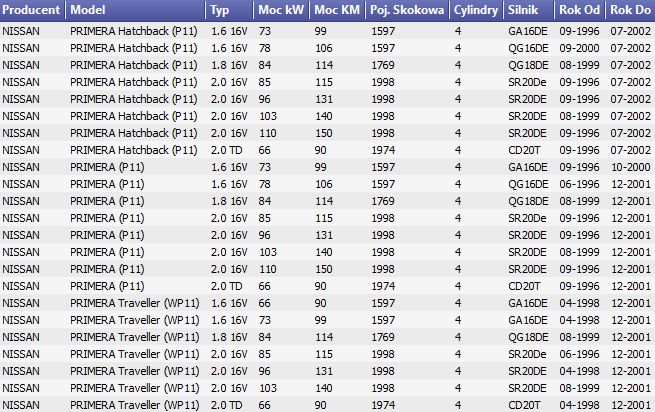Sort by Rok Od column header
Image resolution: width=655 pixels, height=412 pixels.
pyautogui.click(x=580, y=10)
